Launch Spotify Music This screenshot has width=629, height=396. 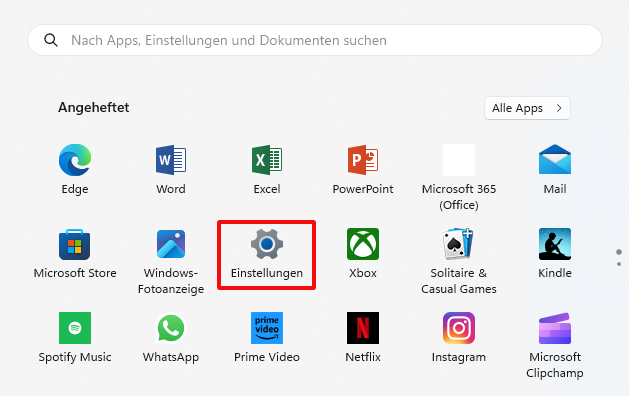[x=75, y=328]
